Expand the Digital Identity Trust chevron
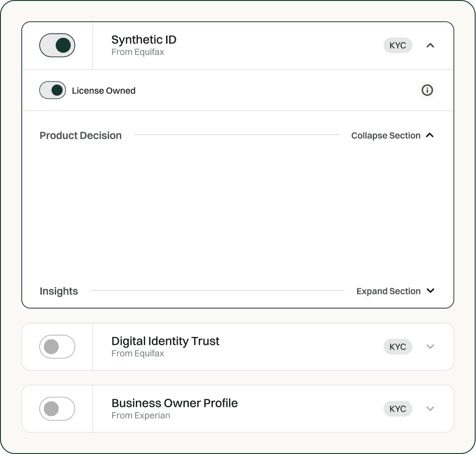This screenshot has width=476, height=454. (x=430, y=347)
